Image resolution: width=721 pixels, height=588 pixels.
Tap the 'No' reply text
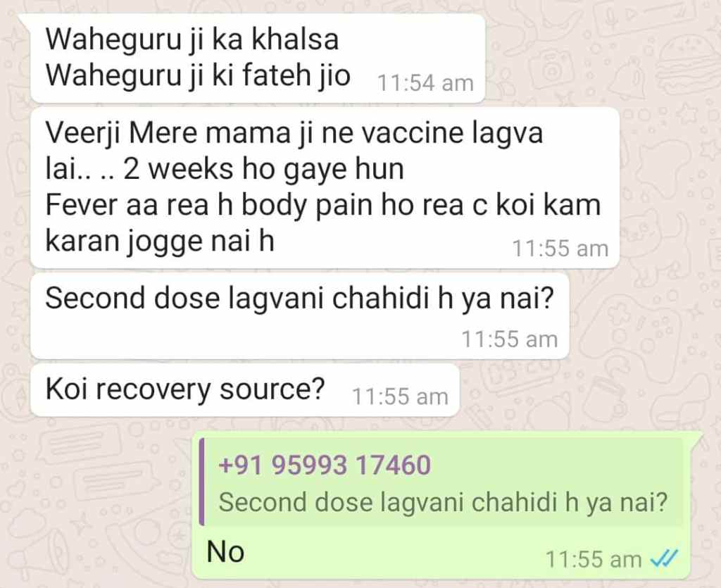click(x=225, y=551)
